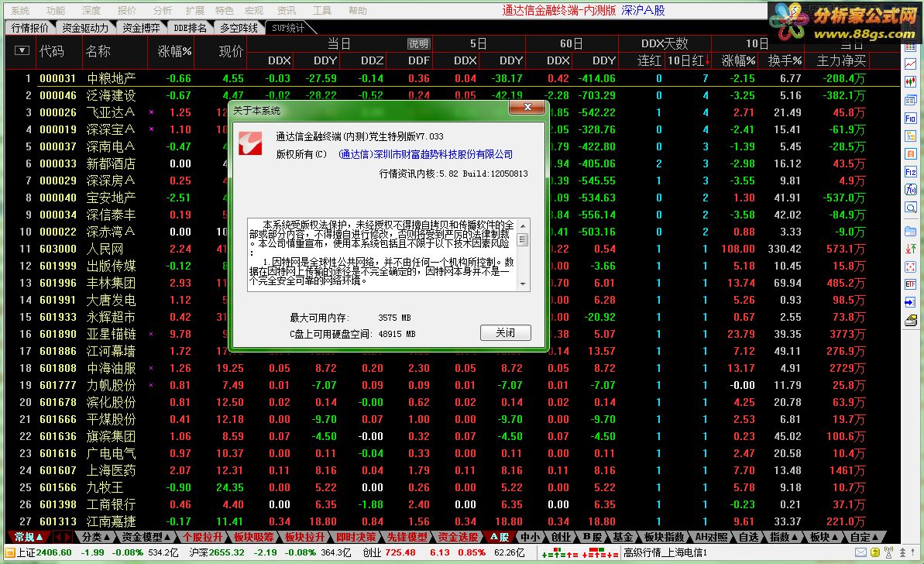Select the 个股拉升 bottom tab

pyautogui.click(x=203, y=537)
